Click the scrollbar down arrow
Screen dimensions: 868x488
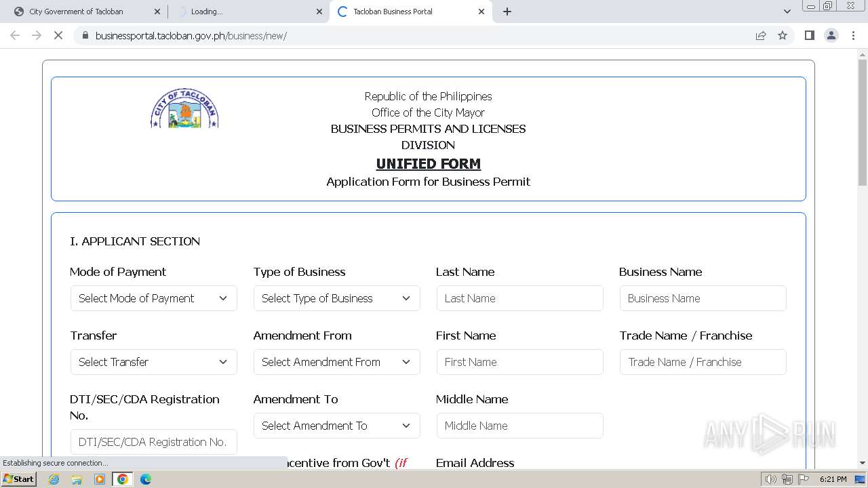[863, 463]
